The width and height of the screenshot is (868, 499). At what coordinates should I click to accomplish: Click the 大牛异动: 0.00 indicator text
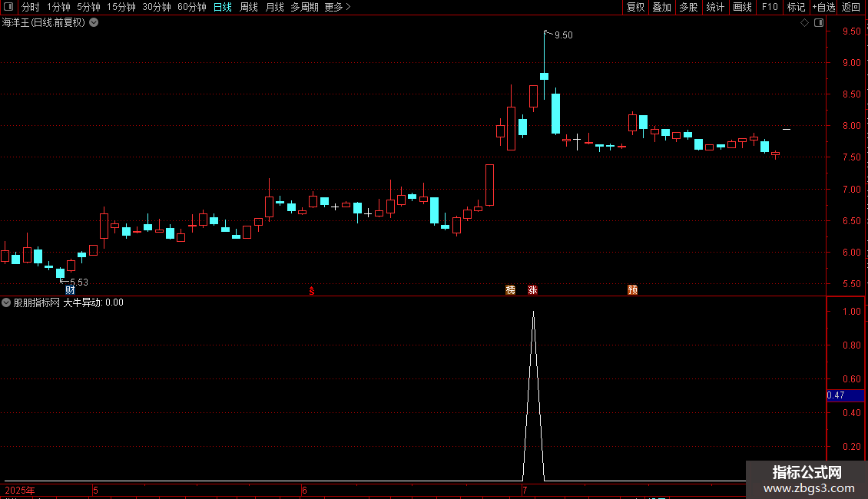coord(93,302)
